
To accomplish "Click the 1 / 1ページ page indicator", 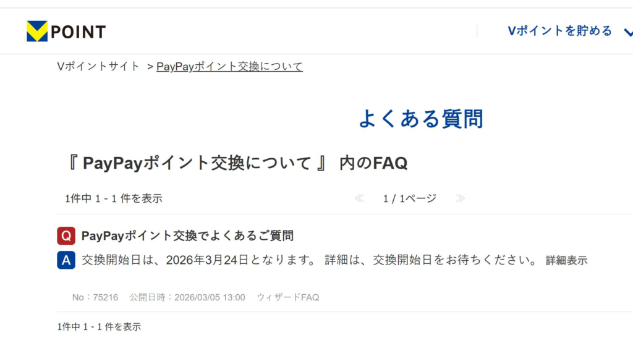I will pyautogui.click(x=409, y=198).
